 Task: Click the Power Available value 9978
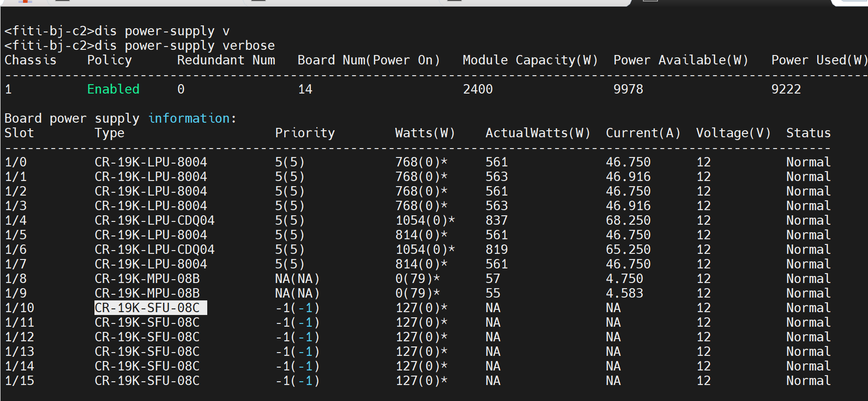coord(628,89)
